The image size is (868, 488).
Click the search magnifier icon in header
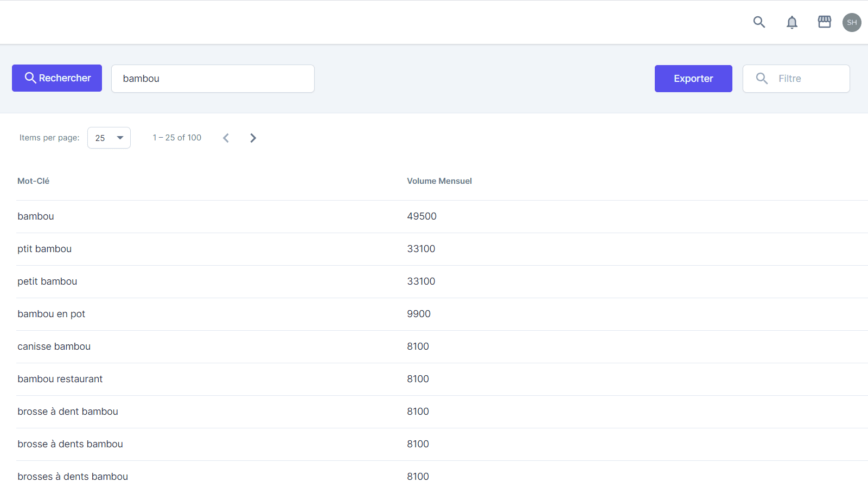click(x=759, y=22)
